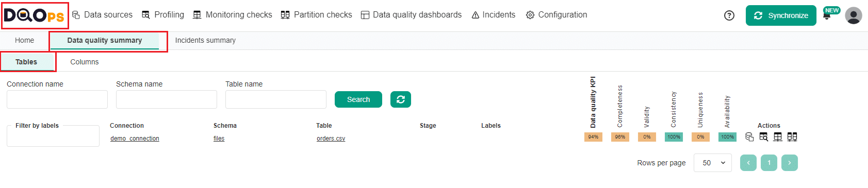Switch to Incidents summary tab

205,40
